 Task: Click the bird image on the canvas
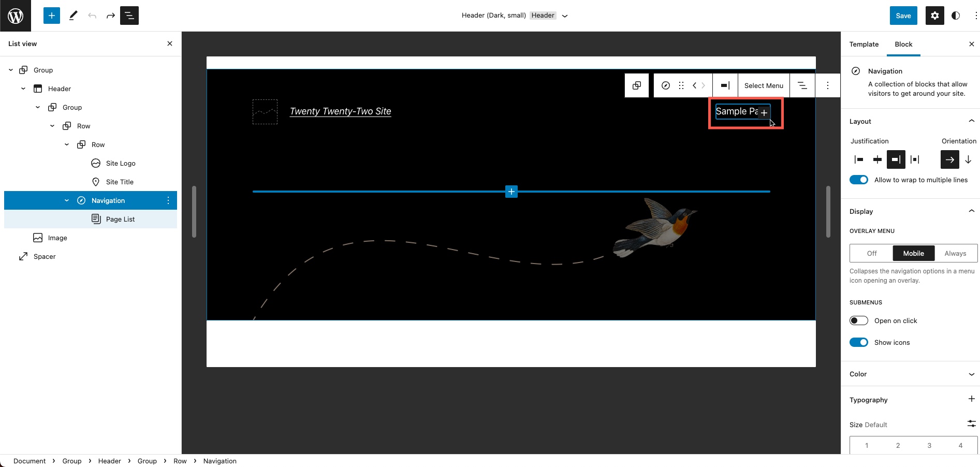655,228
